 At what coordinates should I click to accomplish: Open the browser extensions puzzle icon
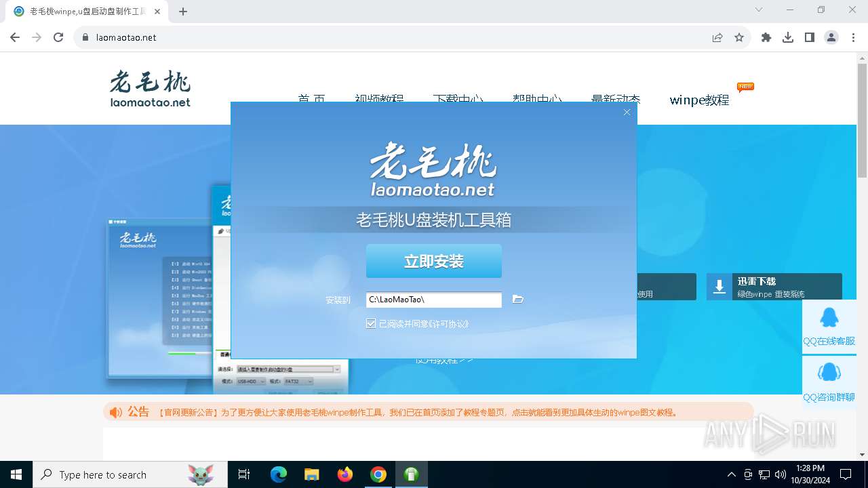pyautogui.click(x=766, y=37)
